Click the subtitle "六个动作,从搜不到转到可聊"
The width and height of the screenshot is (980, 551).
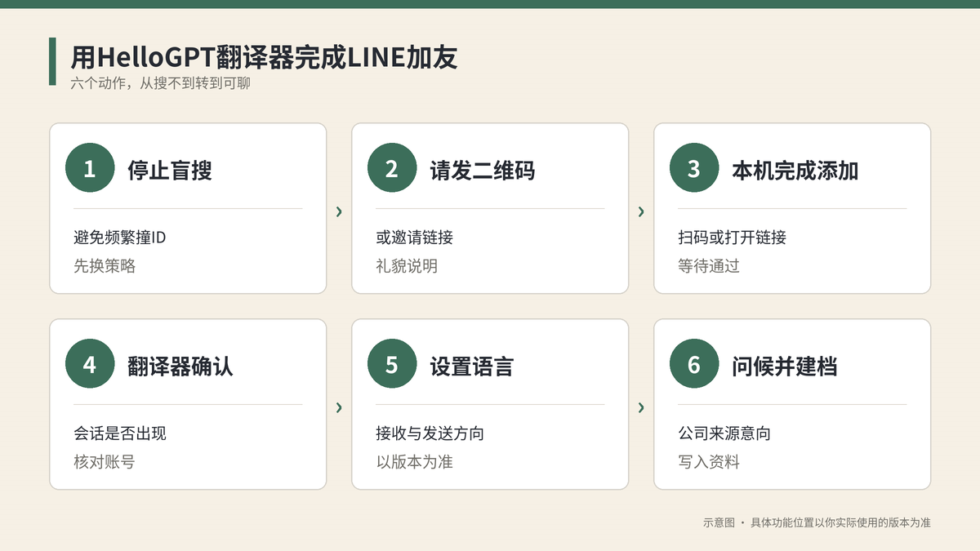coord(160,83)
